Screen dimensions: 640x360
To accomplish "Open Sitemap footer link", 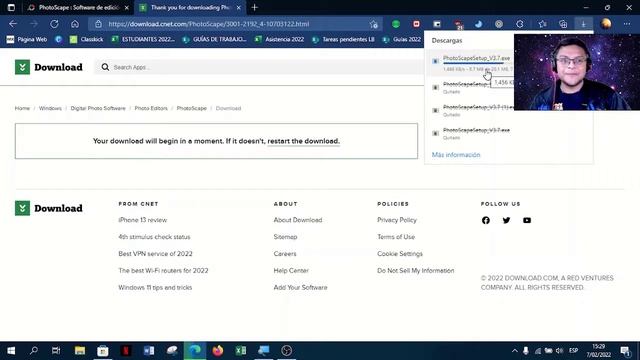I will tap(285, 237).
